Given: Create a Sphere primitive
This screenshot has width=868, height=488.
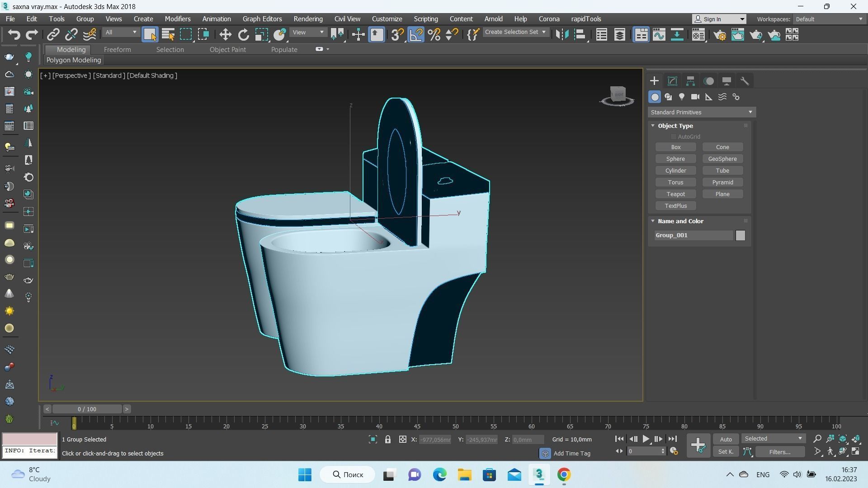Looking at the screenshot, I should tap(675, 159).
